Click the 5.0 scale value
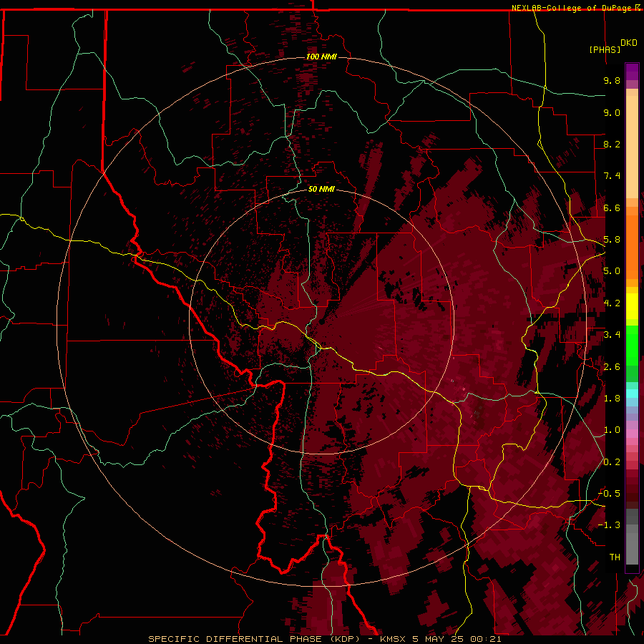 612,271
